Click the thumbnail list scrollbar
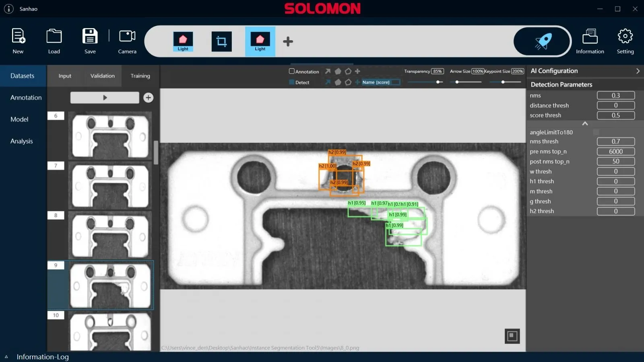This screenshot has height=362, width=644. 156,152
